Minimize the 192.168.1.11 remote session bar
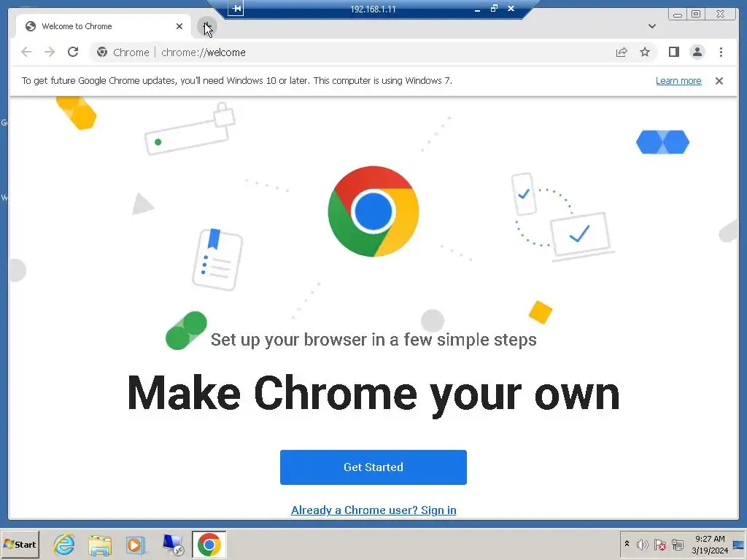This screenshot has width=747, height=560. click(477, 9)
